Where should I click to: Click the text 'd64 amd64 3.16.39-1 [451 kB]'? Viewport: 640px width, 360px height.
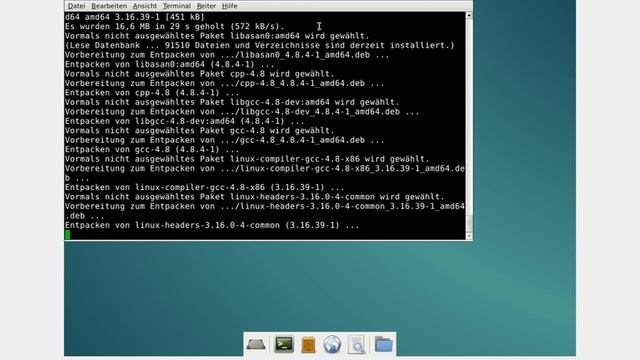click(135, 17)
